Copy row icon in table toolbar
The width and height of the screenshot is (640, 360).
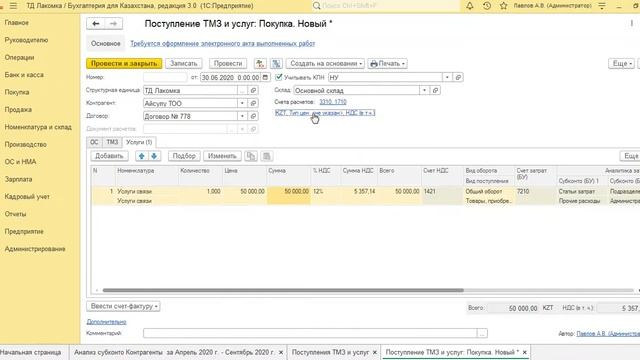click(251, 156)
